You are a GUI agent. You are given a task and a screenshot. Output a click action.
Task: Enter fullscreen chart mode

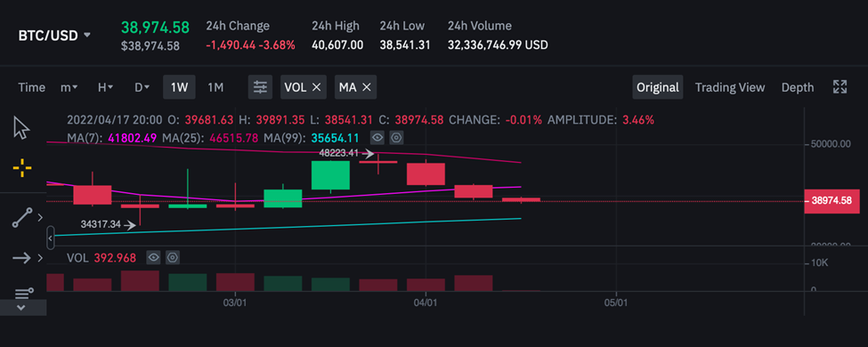click(840, 87)
